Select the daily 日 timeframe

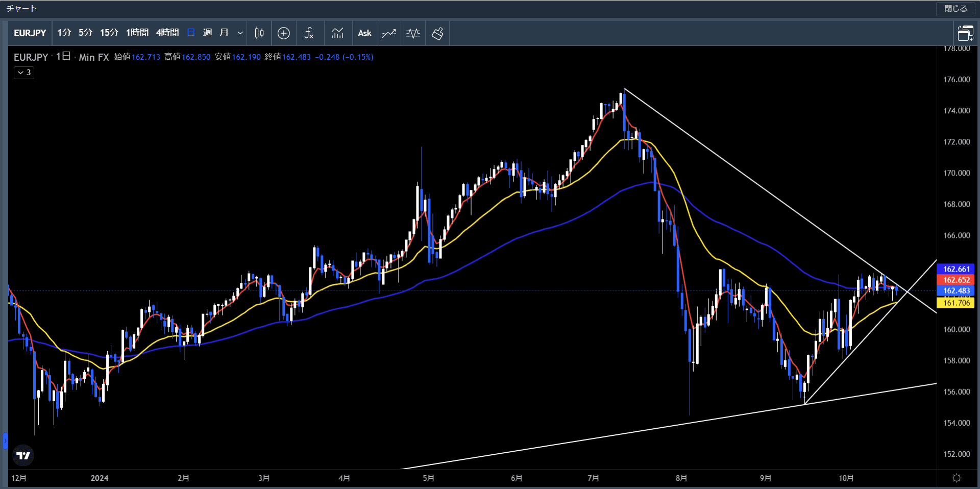(x=191, y=33)
